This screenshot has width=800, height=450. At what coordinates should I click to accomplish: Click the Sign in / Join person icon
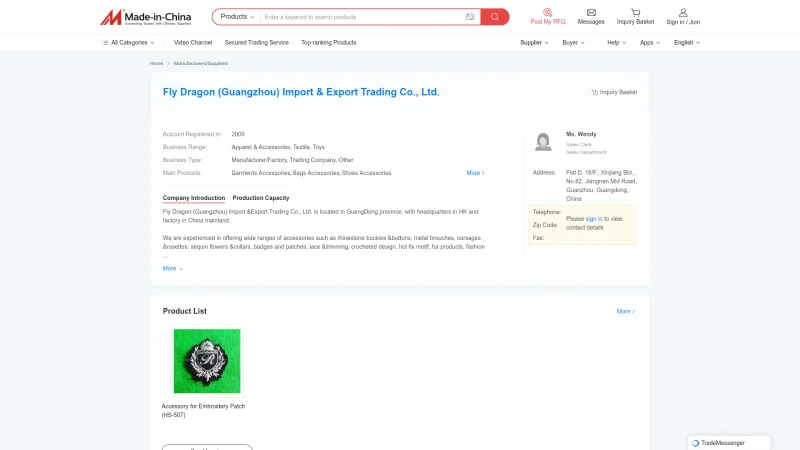pyautogui.click(x=683, y=12)
